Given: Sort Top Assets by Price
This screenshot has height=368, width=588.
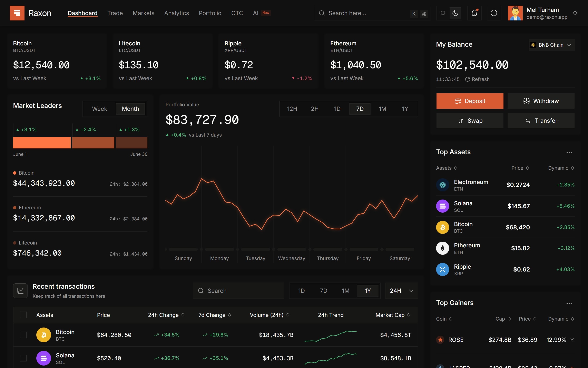Looking at the screenshot, I should click(520, 168).
